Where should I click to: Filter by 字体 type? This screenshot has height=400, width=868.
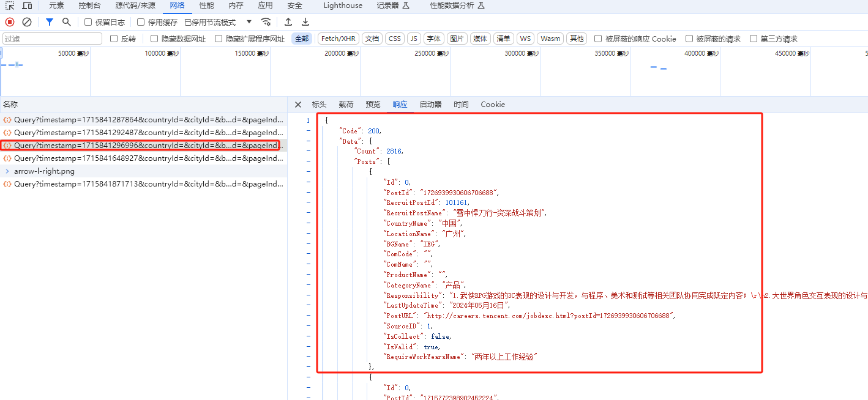point(434,39)
